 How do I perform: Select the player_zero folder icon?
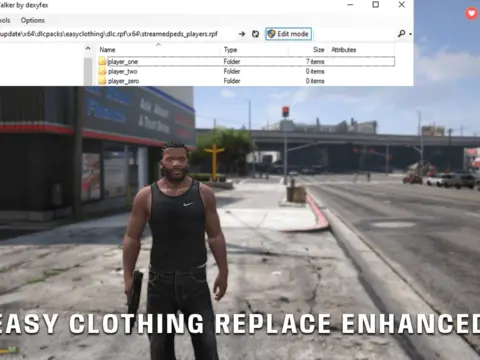click(x=102, y=81)
